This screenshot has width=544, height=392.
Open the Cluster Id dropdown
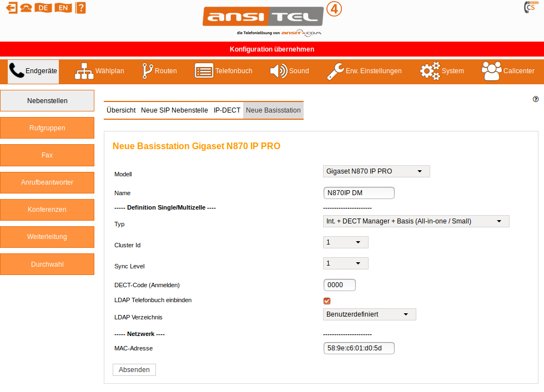coord(345,242)
